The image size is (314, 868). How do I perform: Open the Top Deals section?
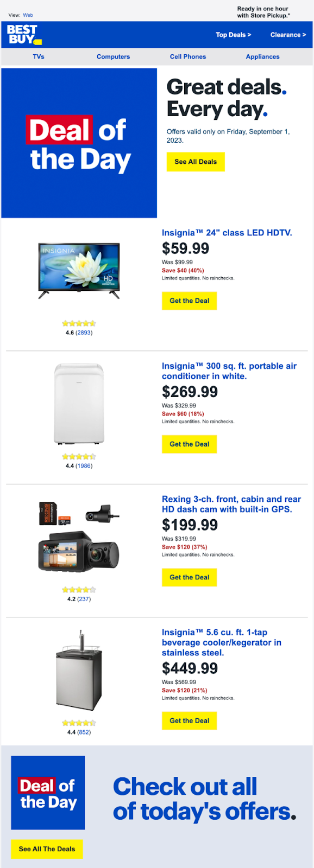(x=233, y=34)
